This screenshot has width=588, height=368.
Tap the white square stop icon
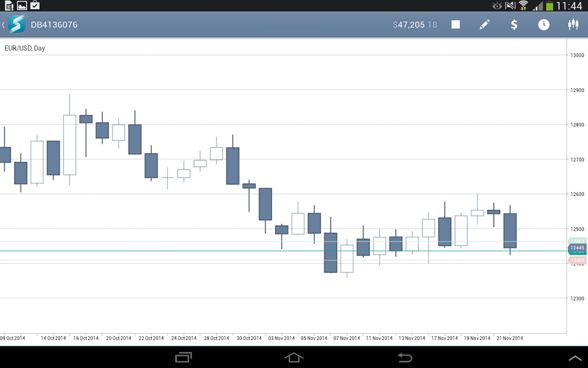[456, 25]
